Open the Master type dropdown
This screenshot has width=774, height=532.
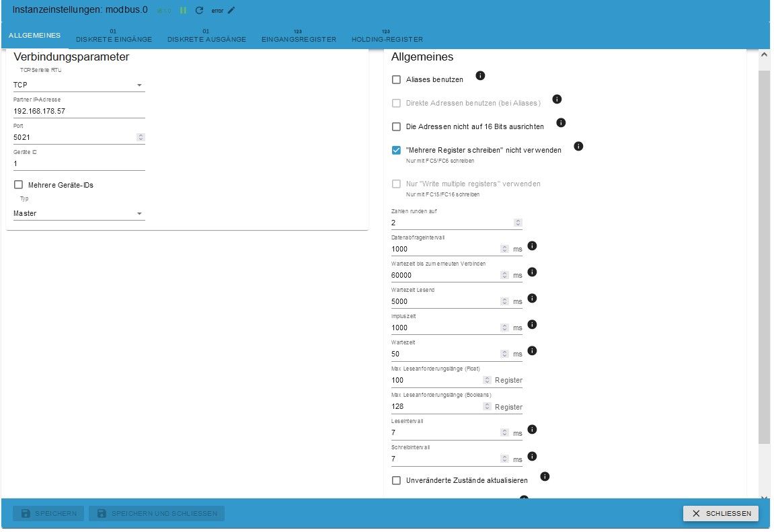(79, 213)
